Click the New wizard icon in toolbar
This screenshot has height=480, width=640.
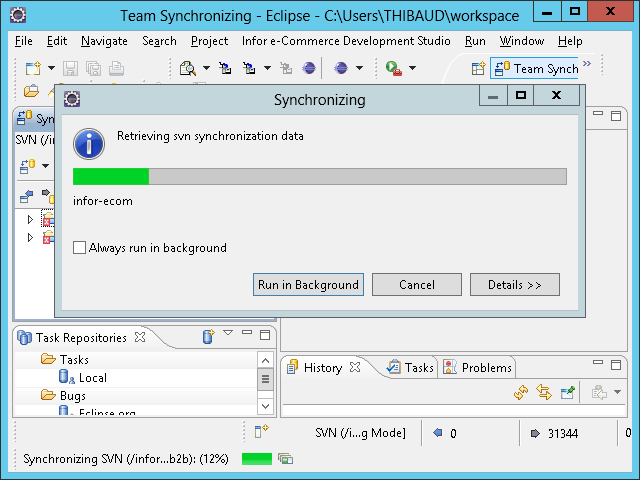[x=33, y=69]
